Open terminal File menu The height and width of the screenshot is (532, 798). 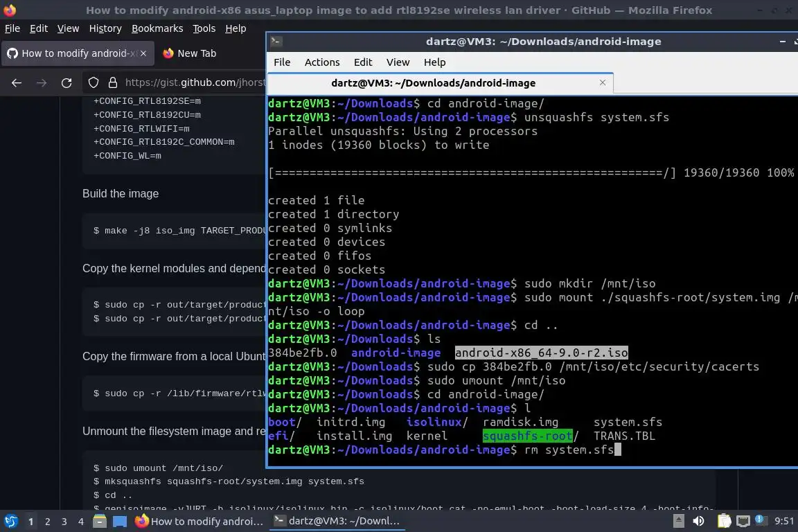click(x=282, y=62)
